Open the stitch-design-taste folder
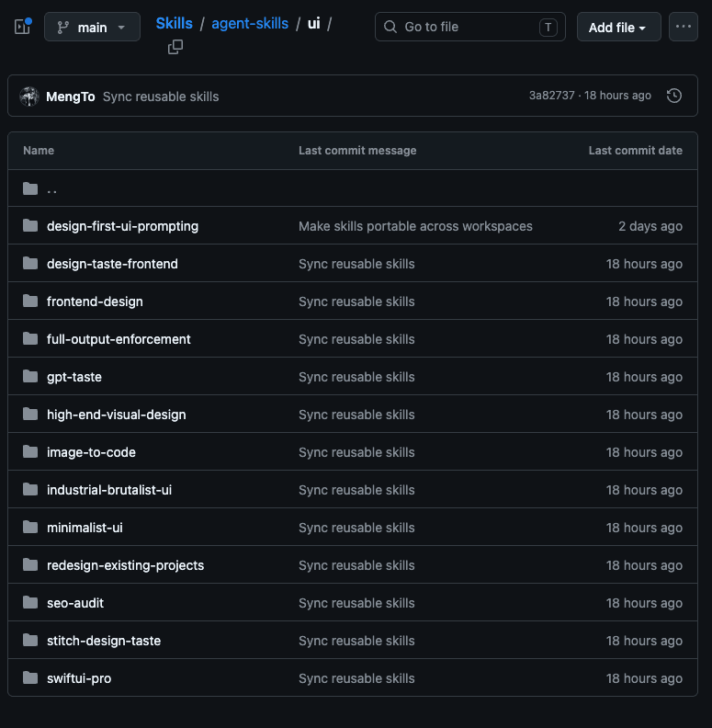This screenshot has width=712, height=728. (x=104, y=641)
